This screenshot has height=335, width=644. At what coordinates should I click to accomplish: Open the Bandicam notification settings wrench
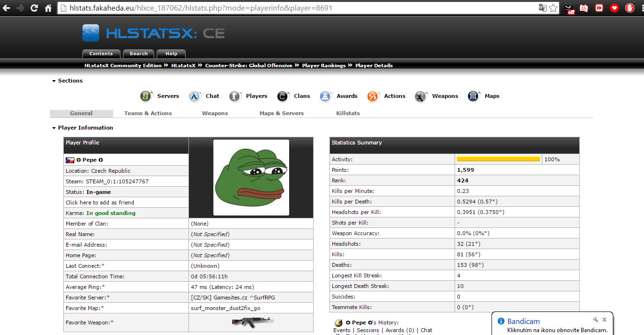595,320
